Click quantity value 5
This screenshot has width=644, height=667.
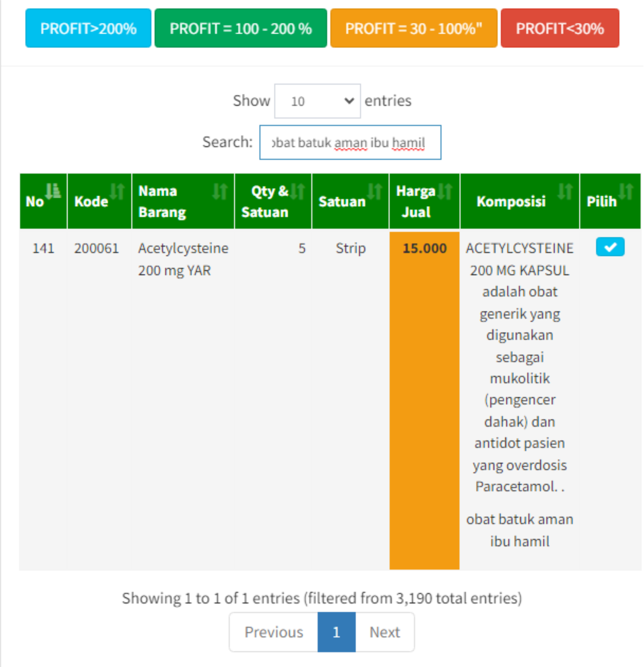pos(302,248)
